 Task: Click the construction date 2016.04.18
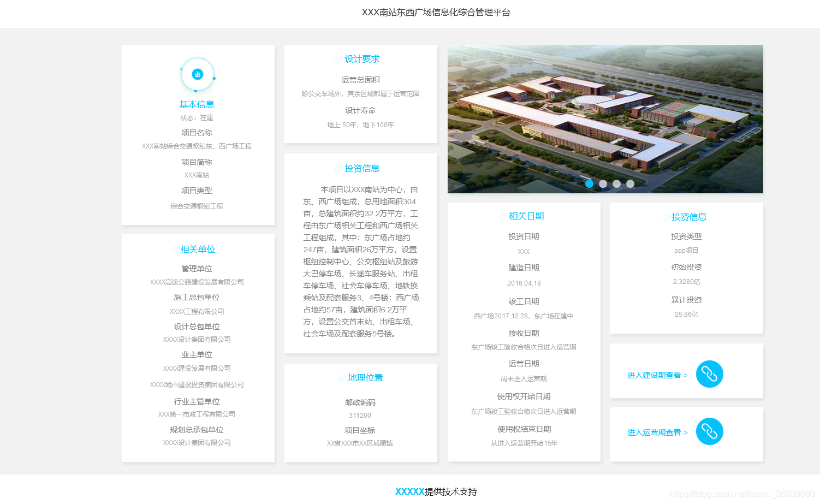click(524, 283)
